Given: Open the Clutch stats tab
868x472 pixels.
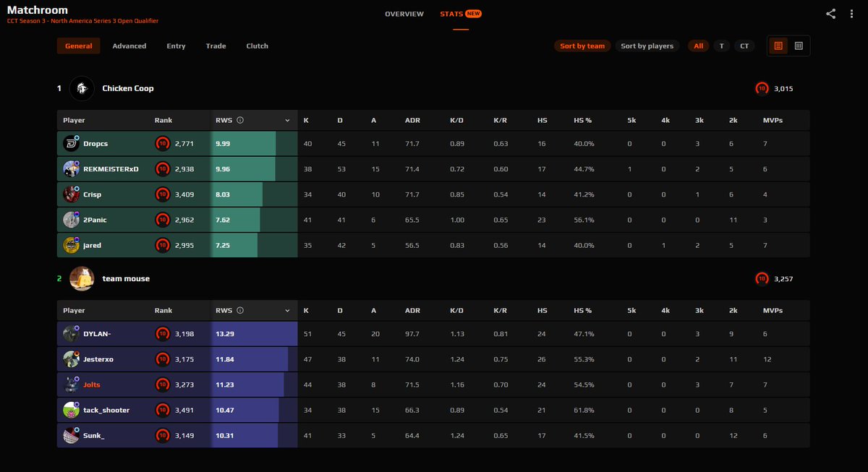Looking at the screenshot, I should point(257,46).
